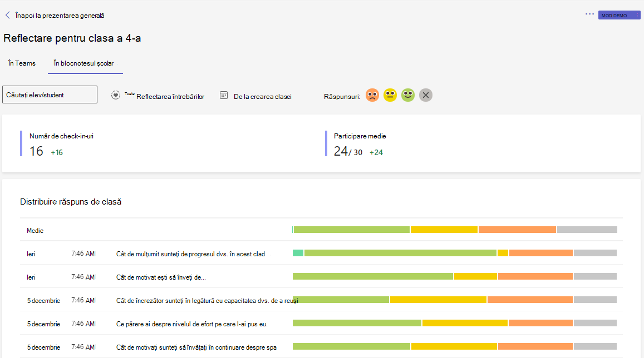This screenshot has width=644, height=358.
Task: Select the În blocnotesul școlar tab
Action: click(84, 63)
